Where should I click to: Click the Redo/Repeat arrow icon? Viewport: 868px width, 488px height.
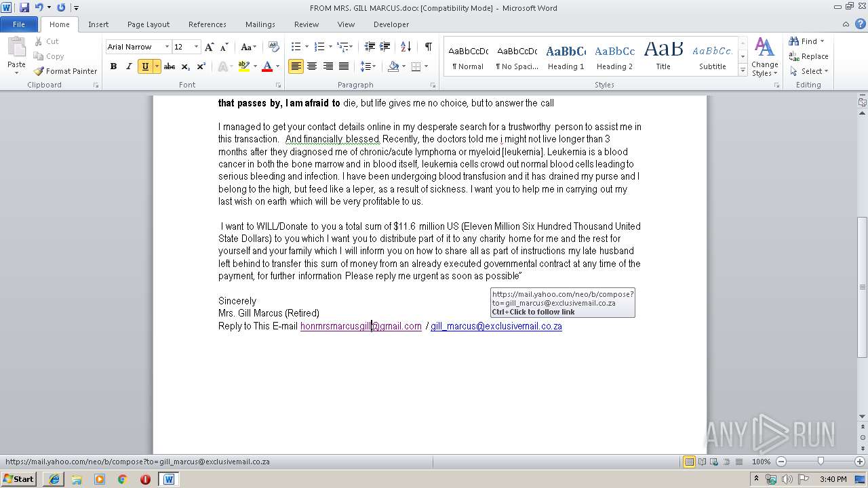pyautogui.click(x=61, y=7)
